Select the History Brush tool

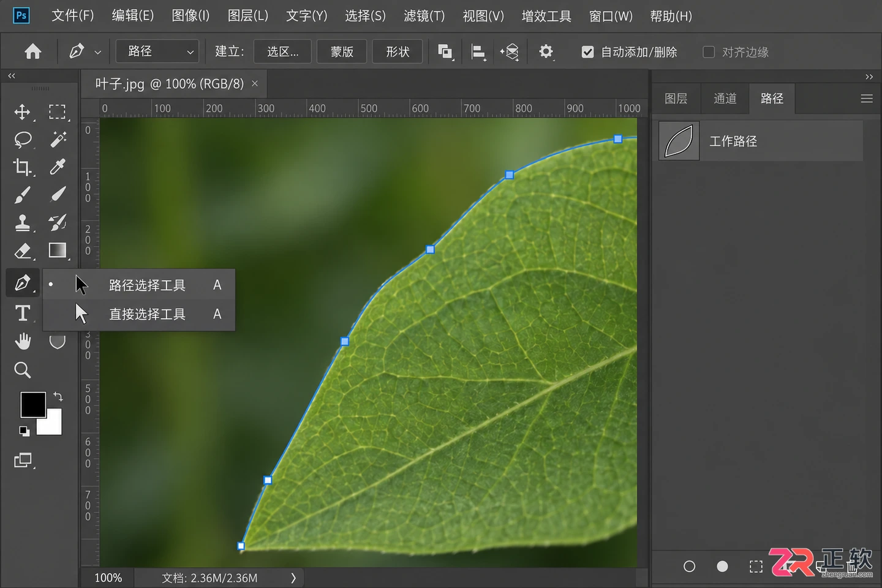coord(58,223)
